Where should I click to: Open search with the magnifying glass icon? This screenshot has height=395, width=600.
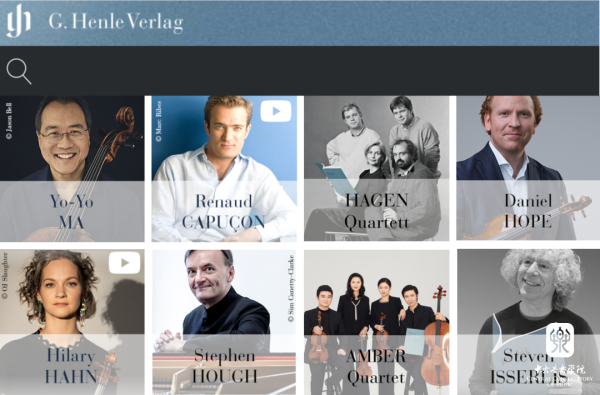pyautogui.click(x=19, y=71)
